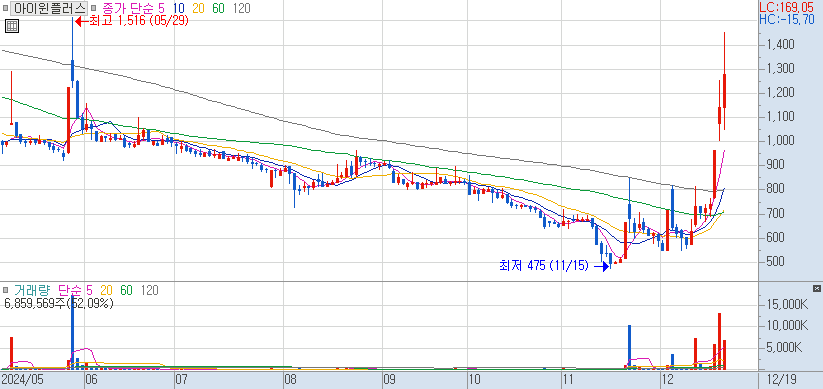Click the HC:-15,70 indicator

coord(787,20)
